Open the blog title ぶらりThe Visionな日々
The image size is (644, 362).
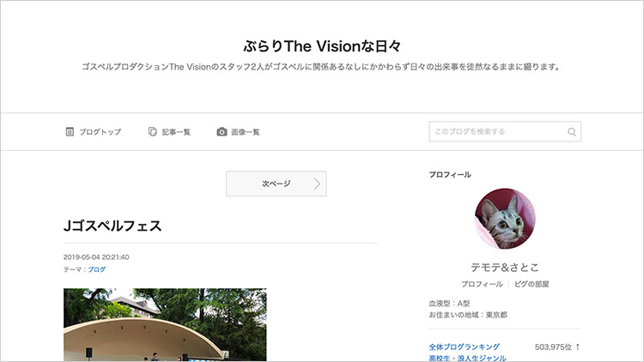[322, 46]
